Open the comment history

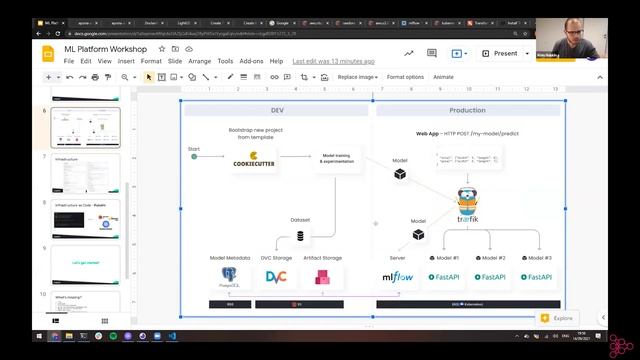(x=431, y=53)
